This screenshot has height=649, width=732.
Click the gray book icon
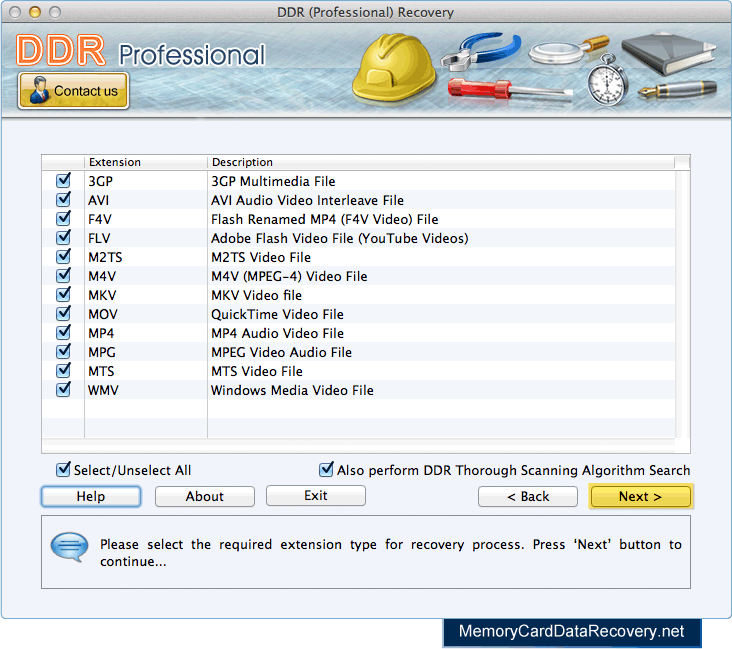coord(669,53)
